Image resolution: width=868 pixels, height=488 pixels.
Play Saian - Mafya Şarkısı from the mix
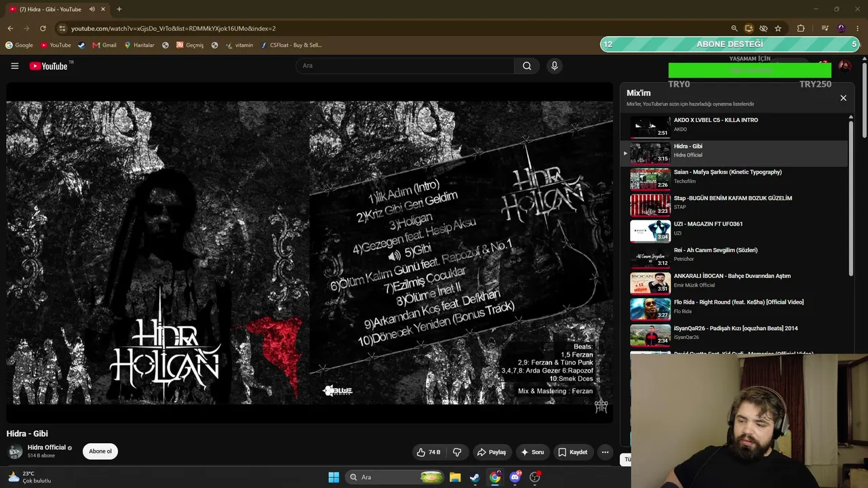point(735,179)
